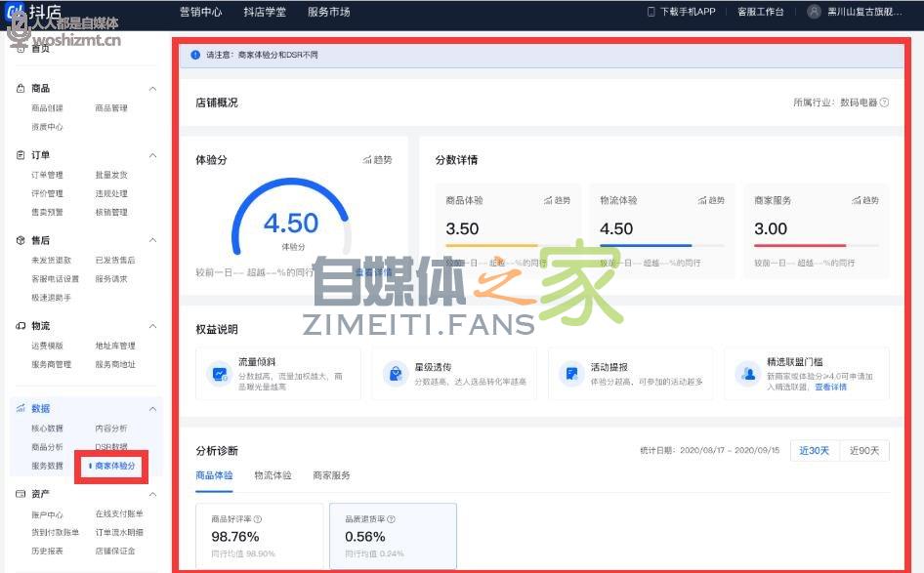924x573 pixels.
Task: Click the 查看详情 link in 精选联盟门槛
Action: click(830, 388)
